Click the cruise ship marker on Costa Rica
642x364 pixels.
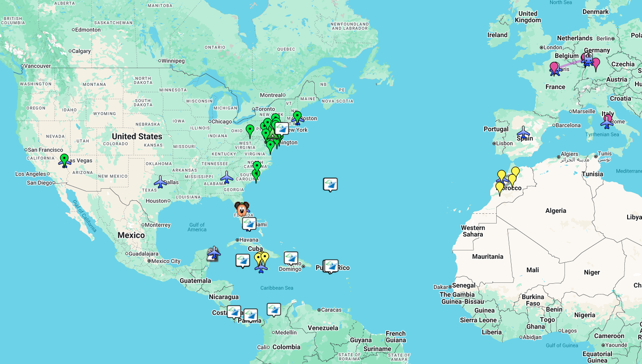(x=233, y=312)
